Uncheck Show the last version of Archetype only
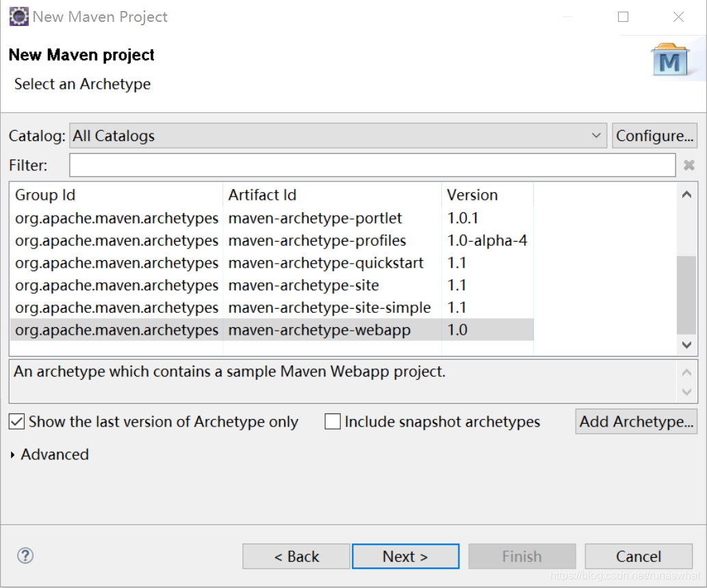Screen dimensions: 707x588 click(x=16, y=422)
